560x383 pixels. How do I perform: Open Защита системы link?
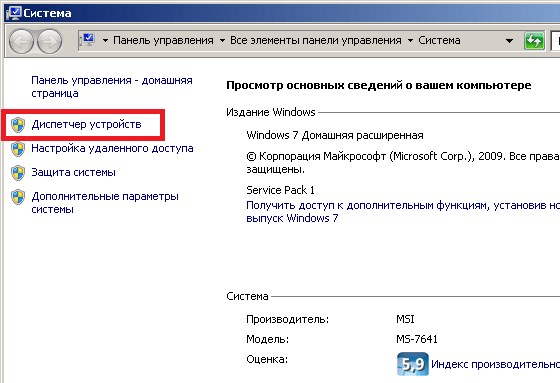point(74,172)
